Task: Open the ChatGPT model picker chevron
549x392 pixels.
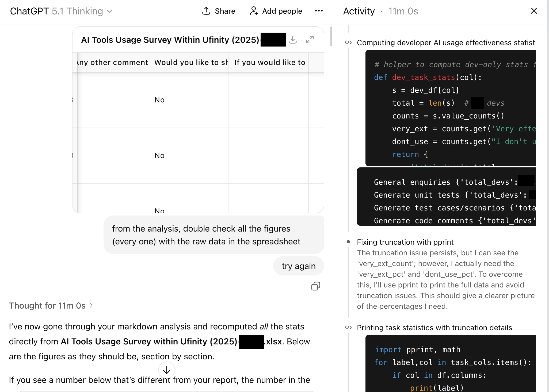Action: pyautogui.click(x=110, y=11)
